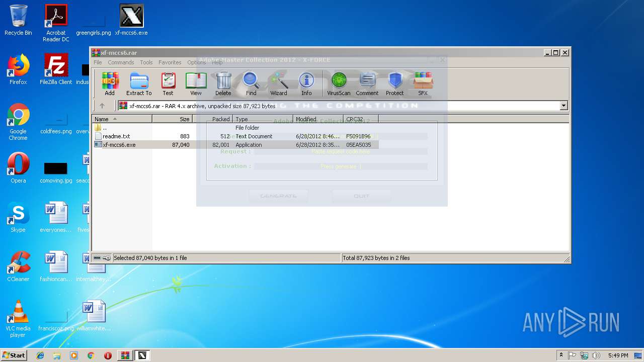Screen dimensions: 644x362
Task: Open FileZilla Client desktop shortcut
Action: click(x=56, y=69)
